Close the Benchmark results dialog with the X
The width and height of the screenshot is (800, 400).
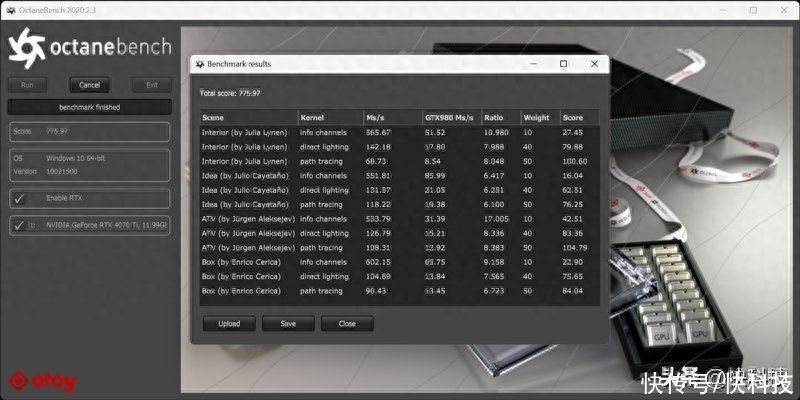tap(594, 64)
